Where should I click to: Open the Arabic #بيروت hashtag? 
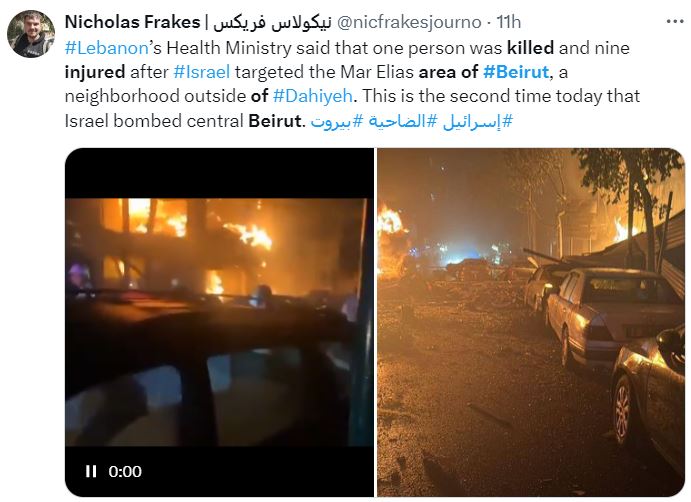coord(336,121)
